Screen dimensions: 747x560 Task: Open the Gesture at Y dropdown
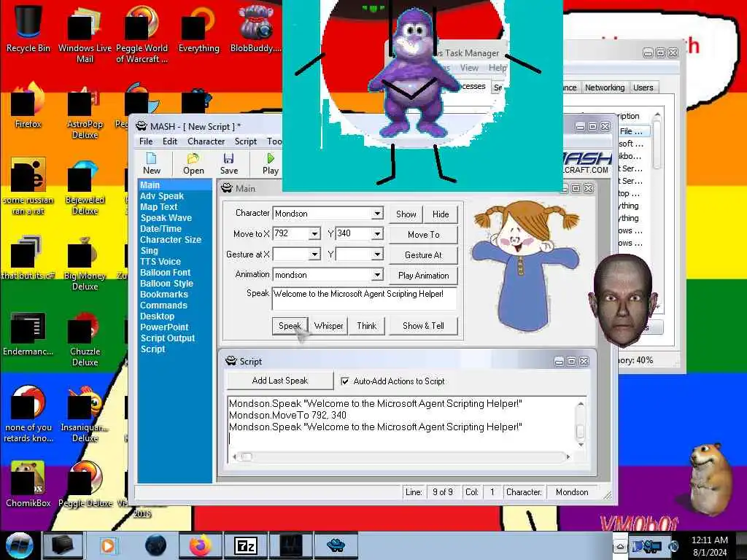point(377,254)
